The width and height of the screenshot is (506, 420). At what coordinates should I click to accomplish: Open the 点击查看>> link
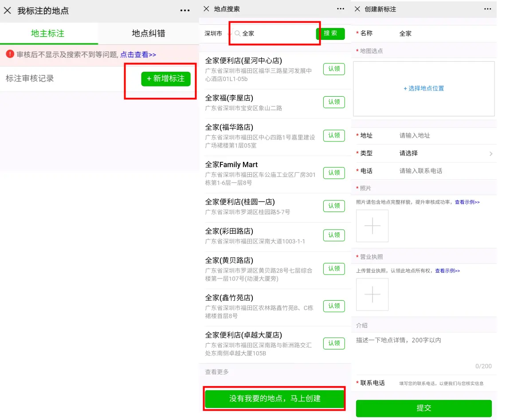(138, 55)
